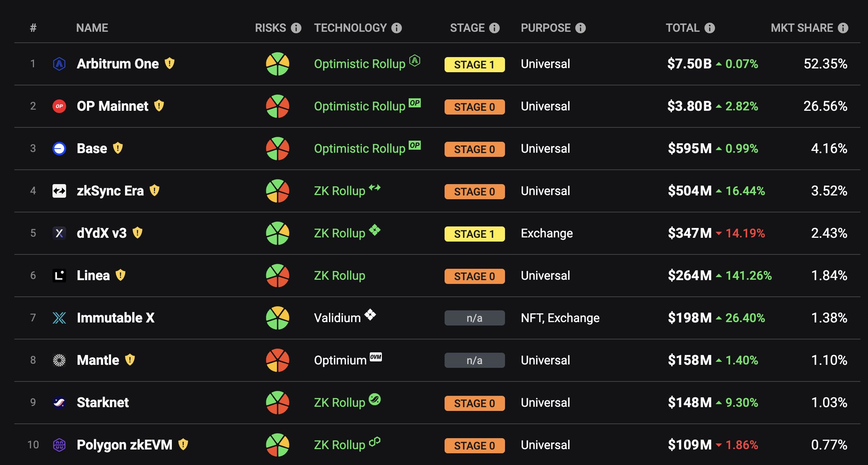868x465 pixels.
Task: Click the info icon beside PURPOSE header
Action: tap(581, 28)
